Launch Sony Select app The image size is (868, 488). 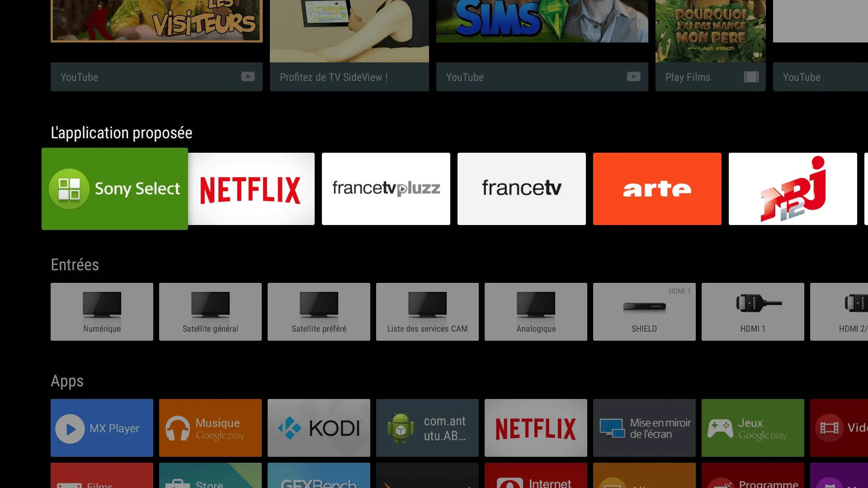[x=114, y=188]
